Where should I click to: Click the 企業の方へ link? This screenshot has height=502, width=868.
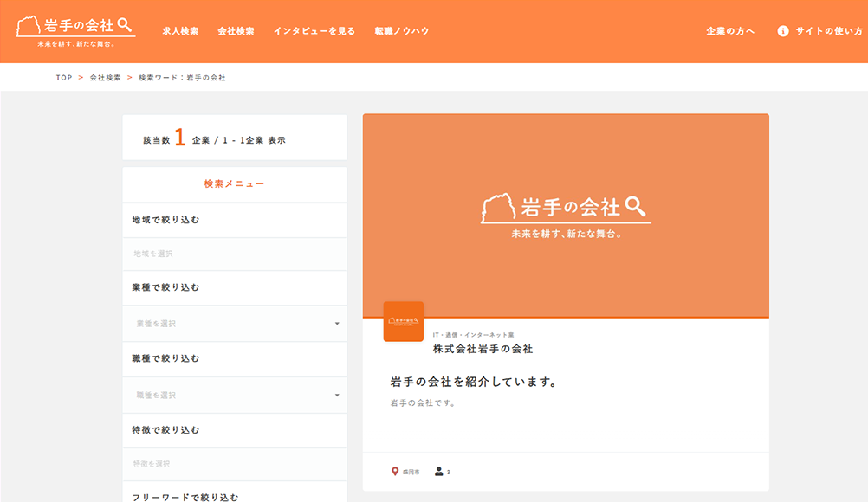[730, 31]
